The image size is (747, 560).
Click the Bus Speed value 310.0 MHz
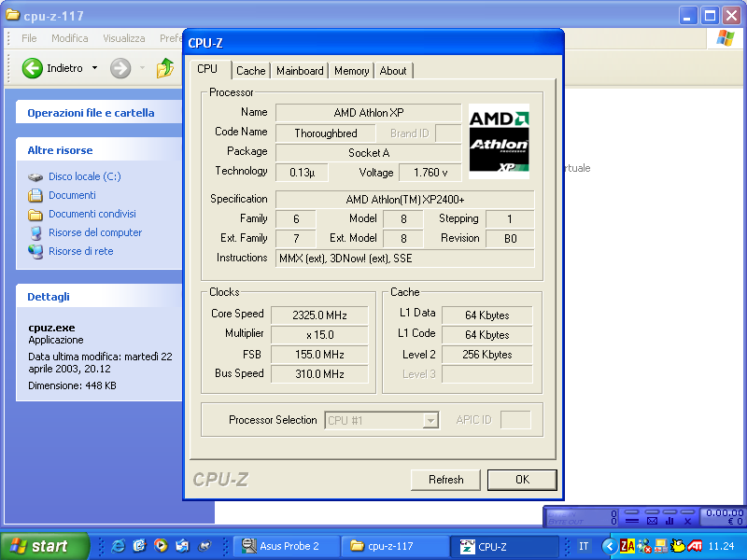319,374
